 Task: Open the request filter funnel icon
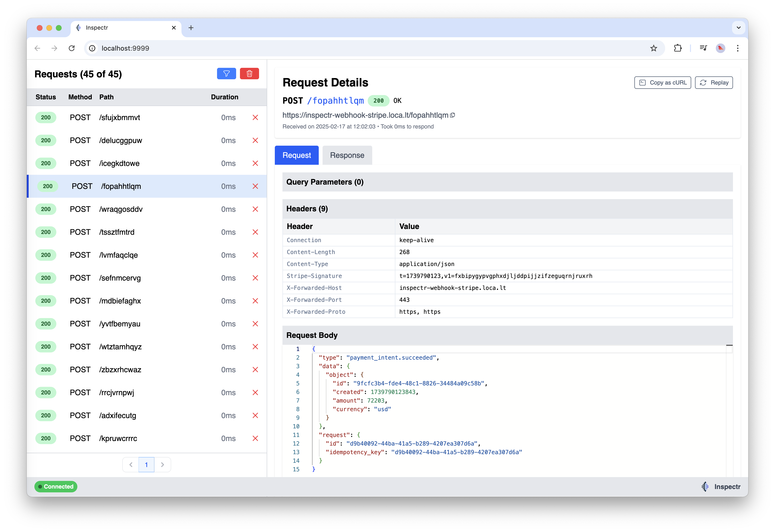(226, 74)
